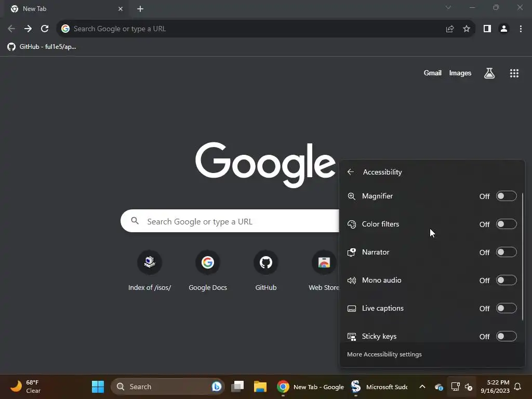Go forward in Chrome

[28, 29]
